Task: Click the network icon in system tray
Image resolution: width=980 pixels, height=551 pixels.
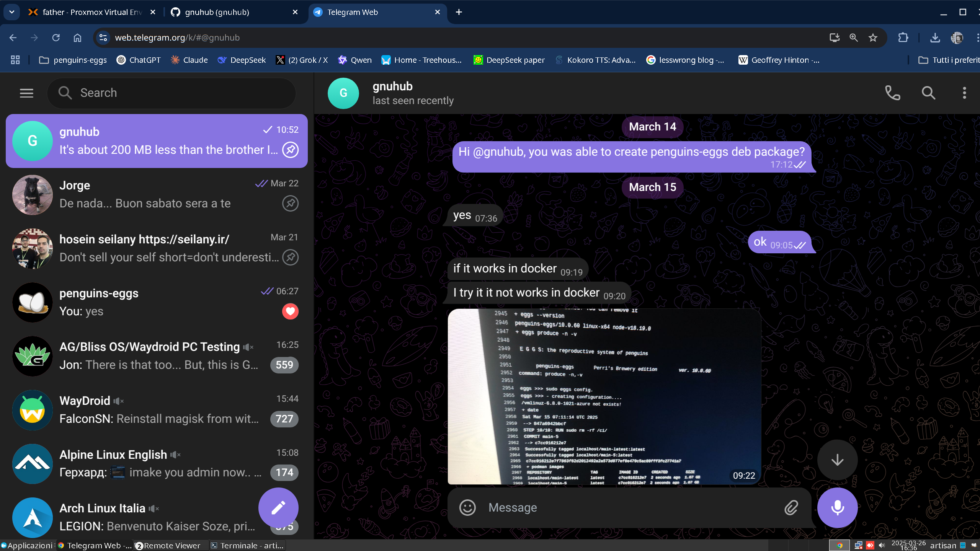Action: [x=859, y=546]
